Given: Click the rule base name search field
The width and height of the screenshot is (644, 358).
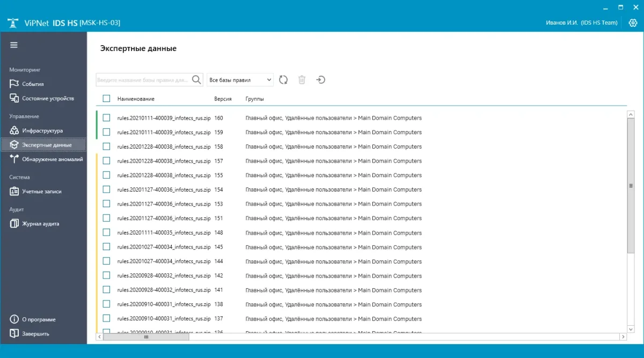Looking at the screenshot, I should point(143,80).
